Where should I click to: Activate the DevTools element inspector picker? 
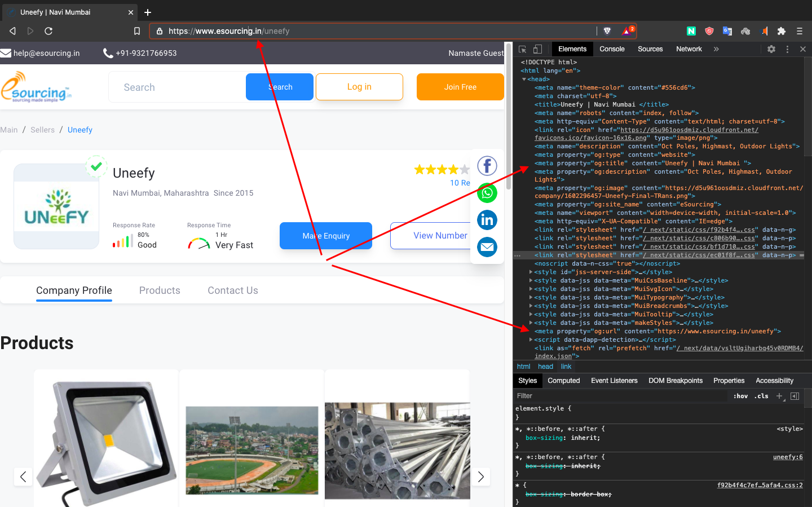[x=523, y=49]
